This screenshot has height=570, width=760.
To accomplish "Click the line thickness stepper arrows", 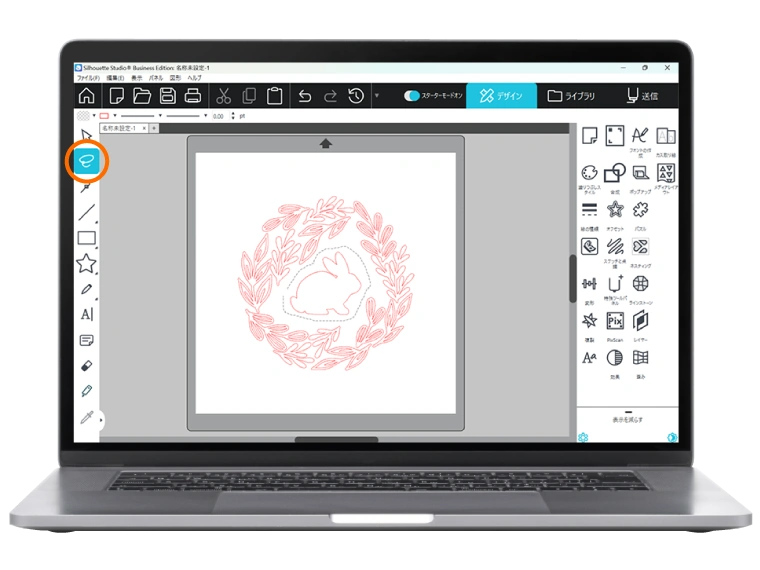I will click(x=233, y=116).
